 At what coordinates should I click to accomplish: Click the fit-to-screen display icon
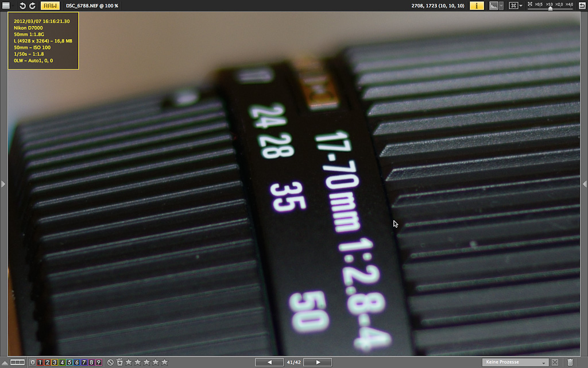(x=513, y=6)
